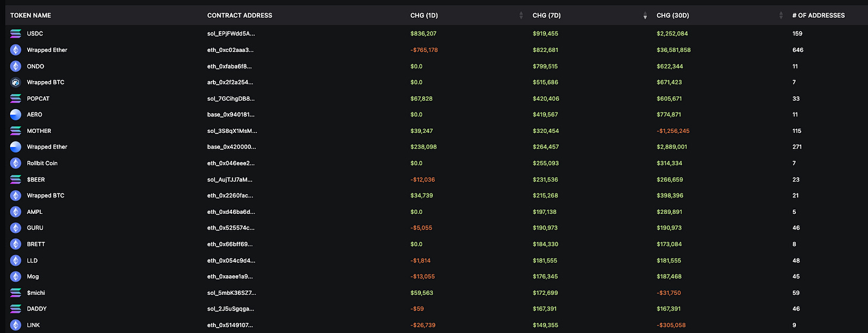Click the # OF ADDRESSES column header
The width and height of the screenshot is (868, 333).
818,15
